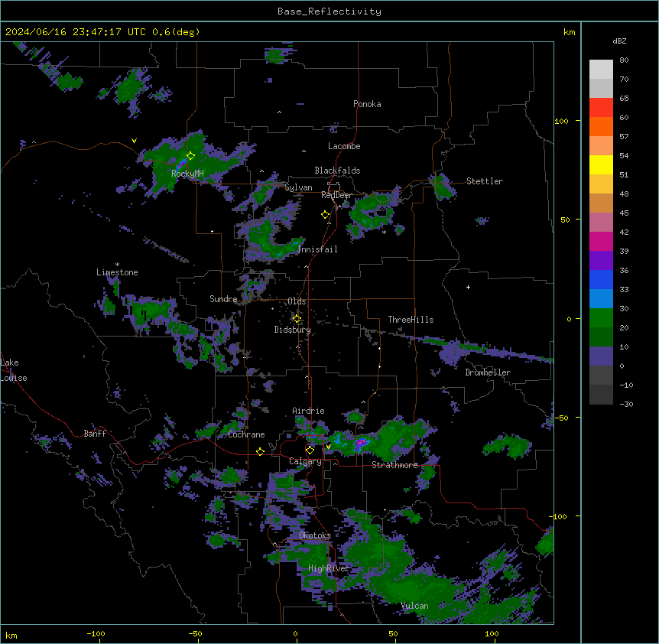659x644 pixels.
Task: Click the dBZ legend heading
Action: pyautogui.click(x=619, y=41)
